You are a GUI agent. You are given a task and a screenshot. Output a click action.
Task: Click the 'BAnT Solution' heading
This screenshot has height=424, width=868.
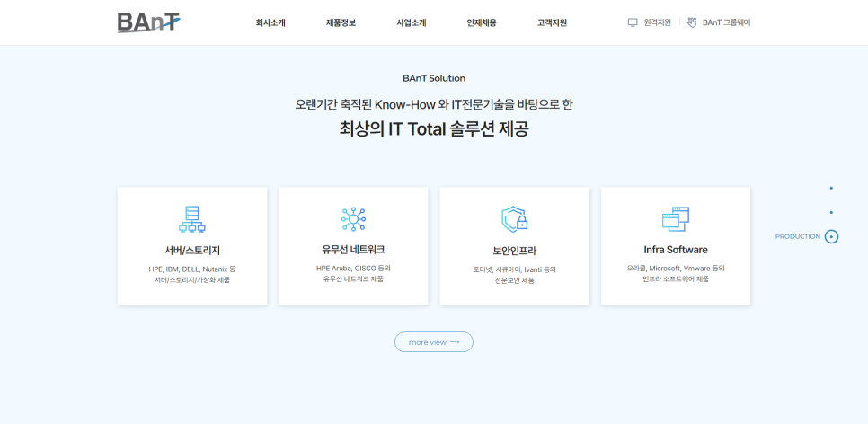pos(434,78)
